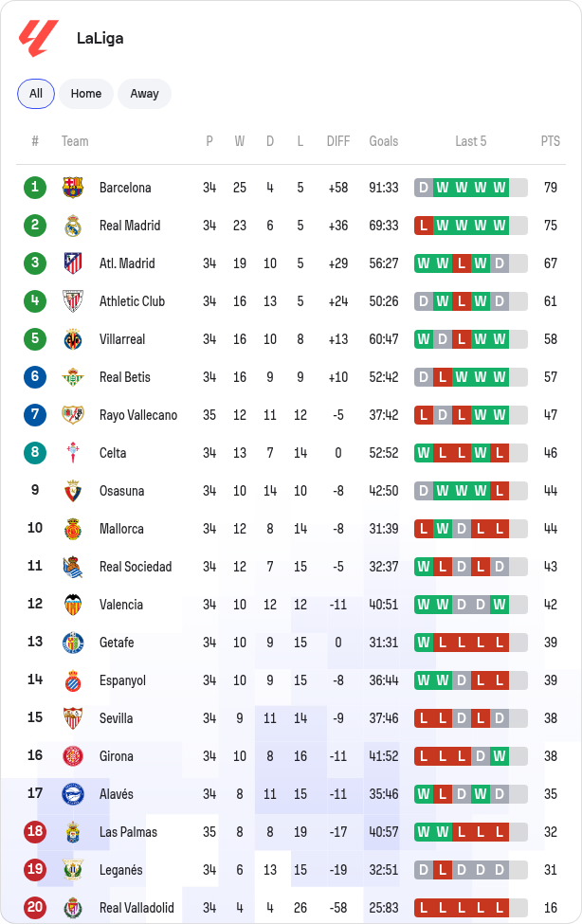Image resolution: width=582 pixels, height=924 pixels.
Task: Click Real Valladolid's last loss badge
Action: [500, 908]
